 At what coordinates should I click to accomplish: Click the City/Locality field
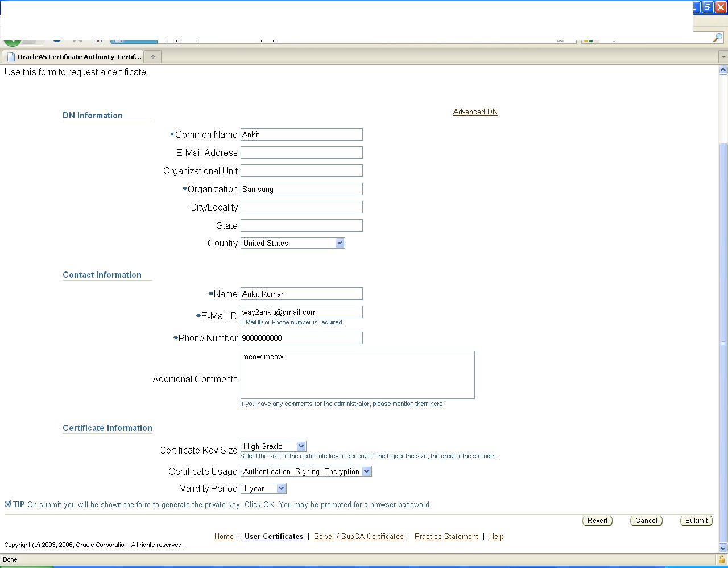tap(301, 207)
